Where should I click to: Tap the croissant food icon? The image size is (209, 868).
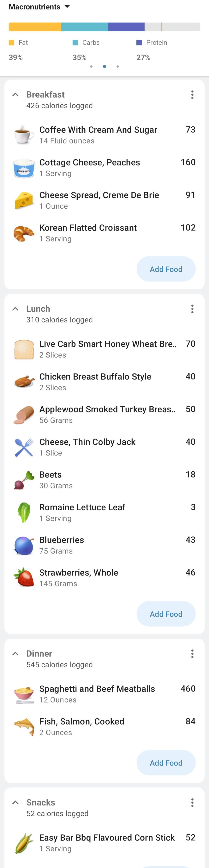(x=24, y=233)
